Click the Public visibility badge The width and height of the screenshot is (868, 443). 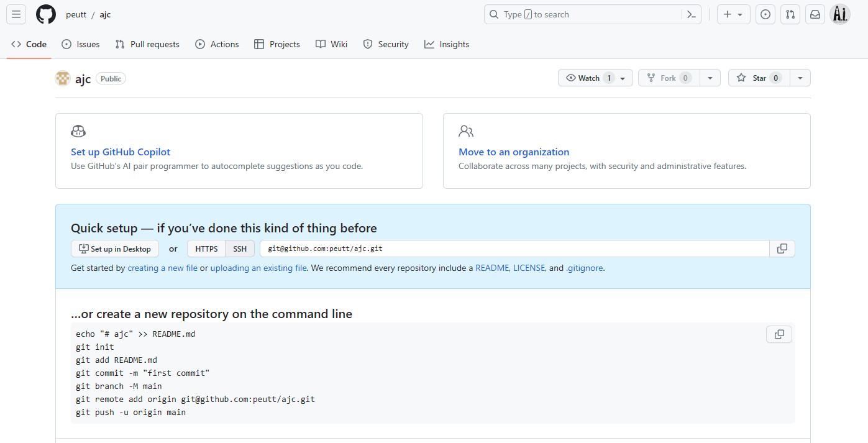pyautogui.click(x=111, y=78)
